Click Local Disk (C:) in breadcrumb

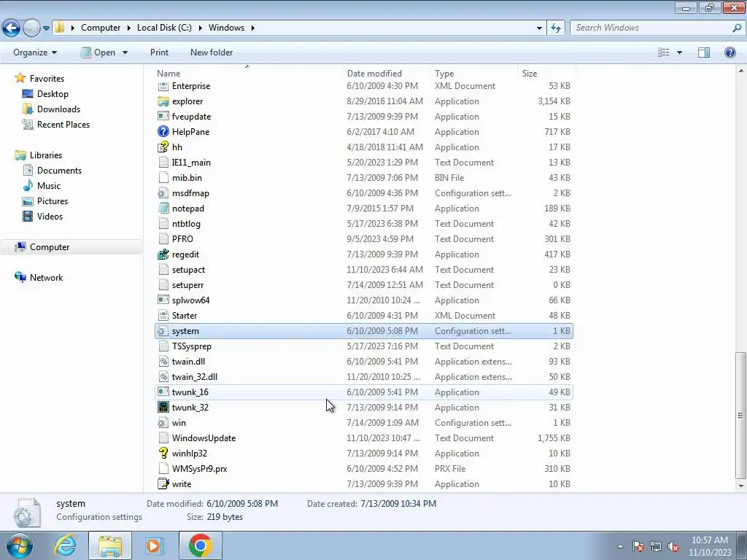[164, 28]
